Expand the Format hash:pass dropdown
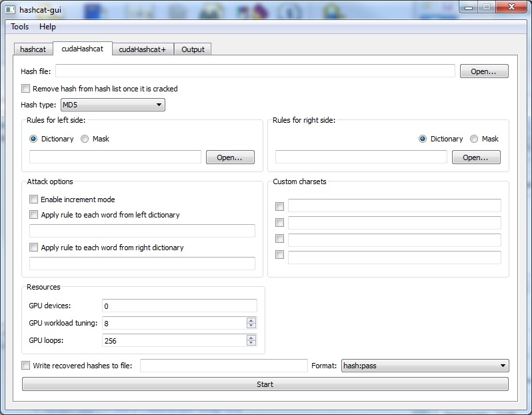Viewport: 532px width, 415px height. [425, 366]
